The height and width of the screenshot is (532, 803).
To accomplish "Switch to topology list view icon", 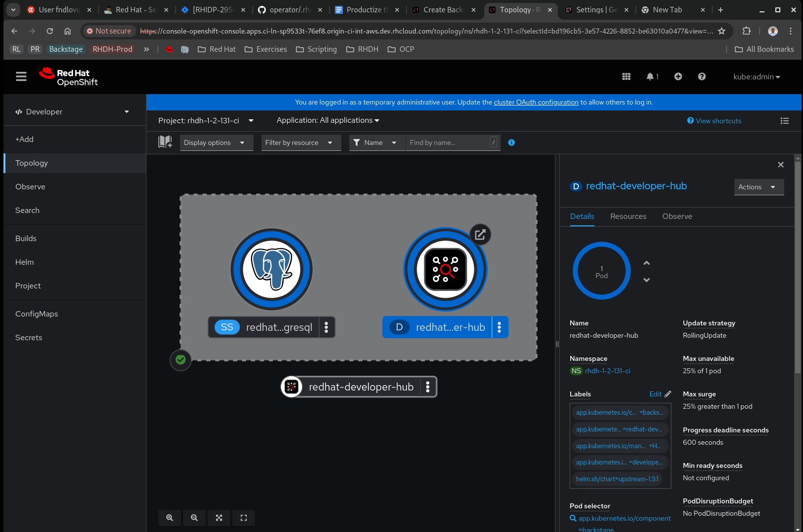I will point(785,121).
